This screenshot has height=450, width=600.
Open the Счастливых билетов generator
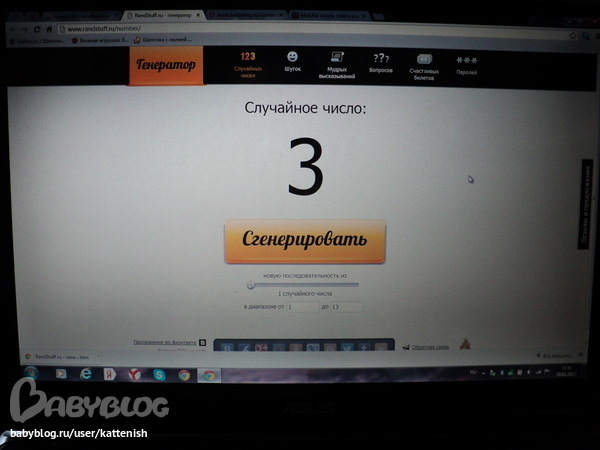tap(424, 65)
